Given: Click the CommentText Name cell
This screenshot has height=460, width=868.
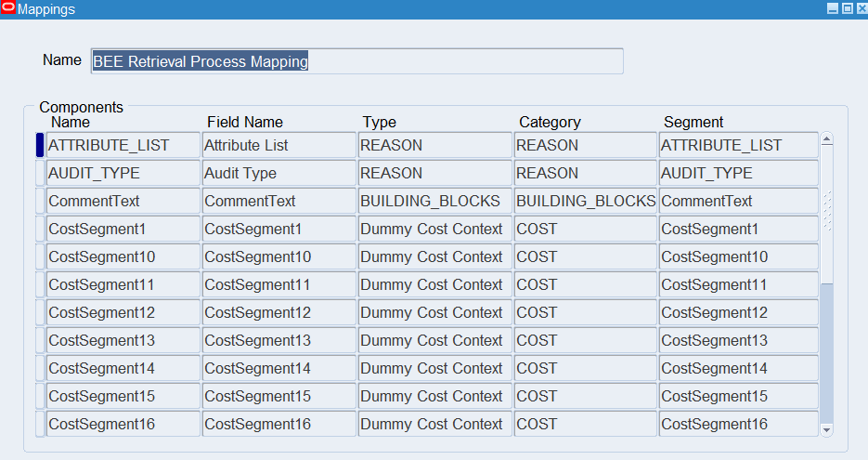Looking at the screenshot, I should point(123,201).
